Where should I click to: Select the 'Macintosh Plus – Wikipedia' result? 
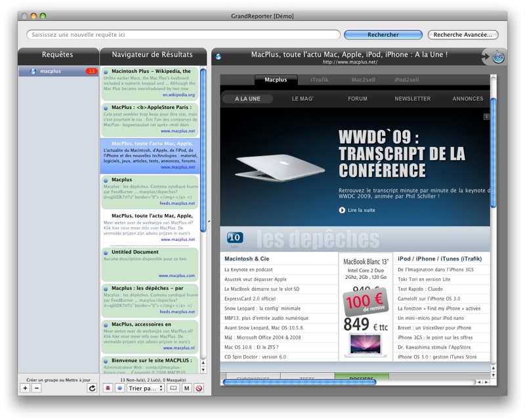click(150, 83)
